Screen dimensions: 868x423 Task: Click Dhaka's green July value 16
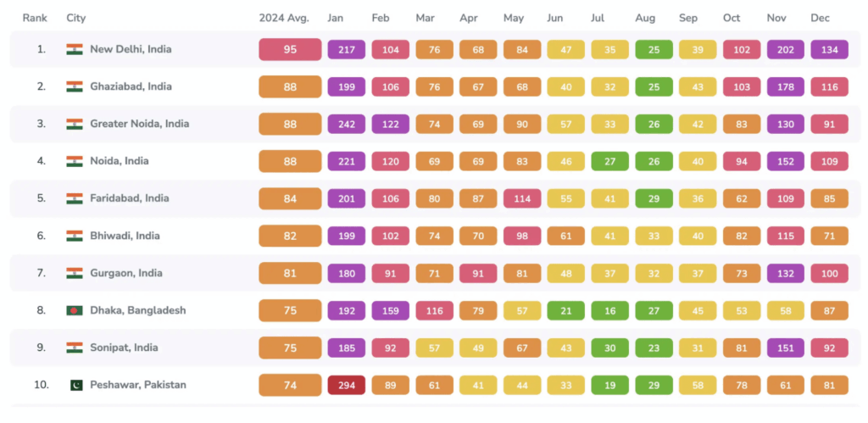coord(609,310)
